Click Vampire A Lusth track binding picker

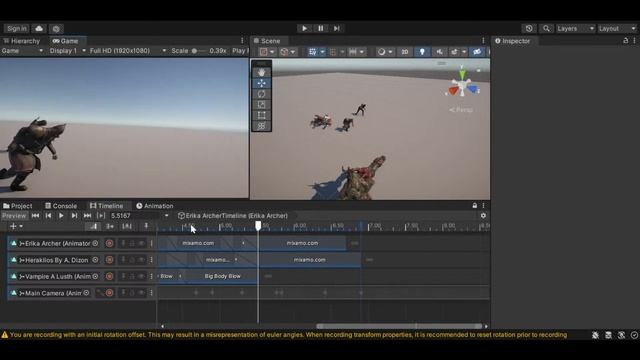[x=95, y=276]
